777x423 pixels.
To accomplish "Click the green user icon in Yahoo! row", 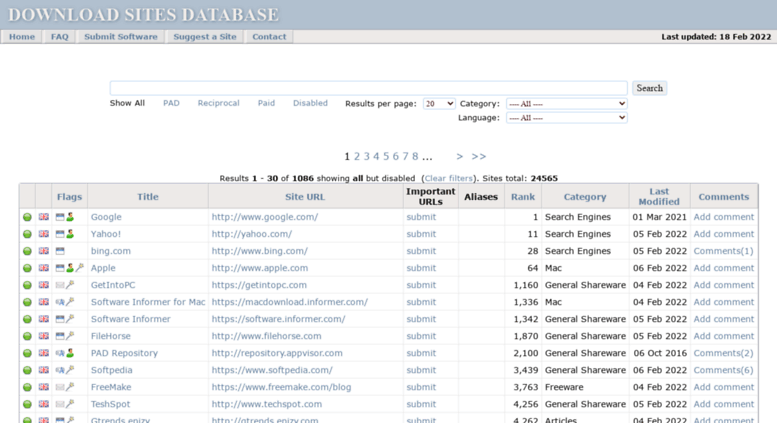I will tap(70, 233).
